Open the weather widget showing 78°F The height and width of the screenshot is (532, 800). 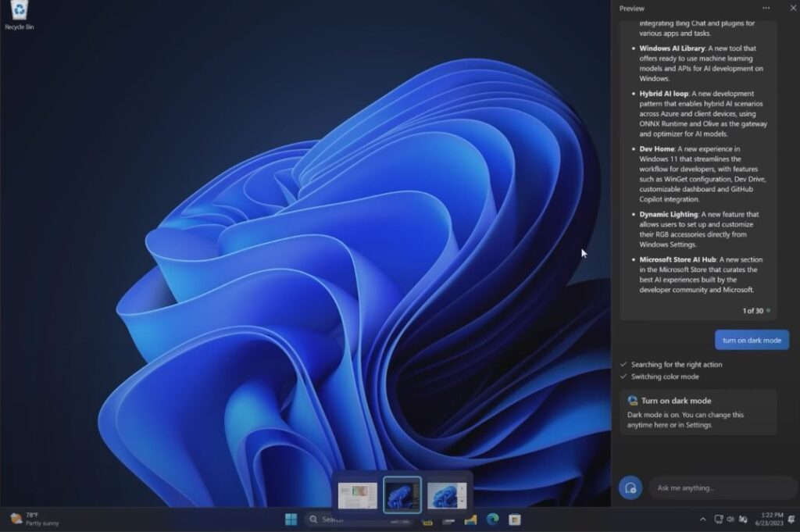tap(34, 519)
